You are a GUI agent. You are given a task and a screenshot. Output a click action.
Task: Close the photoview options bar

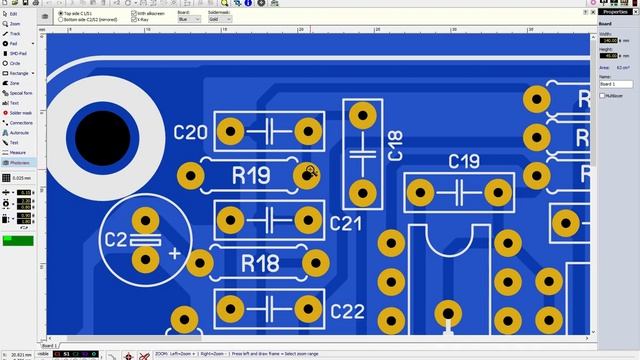click(x=593, y=13)
